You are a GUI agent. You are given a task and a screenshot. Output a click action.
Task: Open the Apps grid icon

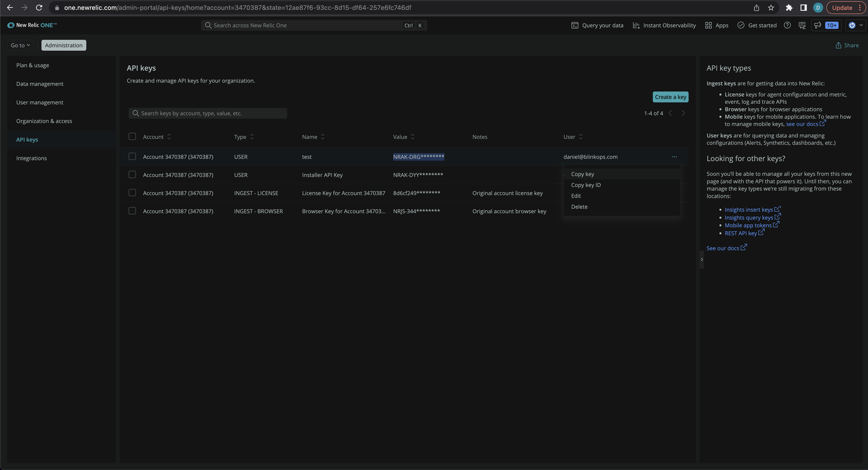(708, 25)
